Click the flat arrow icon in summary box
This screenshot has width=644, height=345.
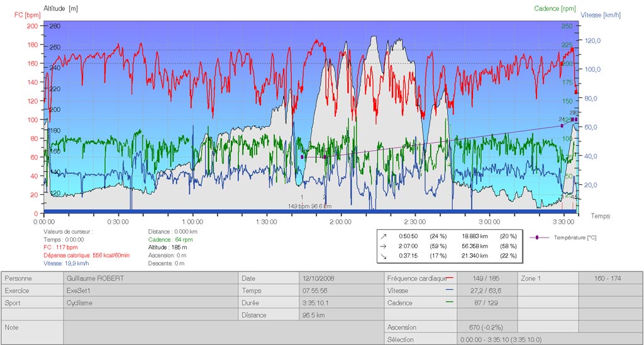tap(382, 246)
